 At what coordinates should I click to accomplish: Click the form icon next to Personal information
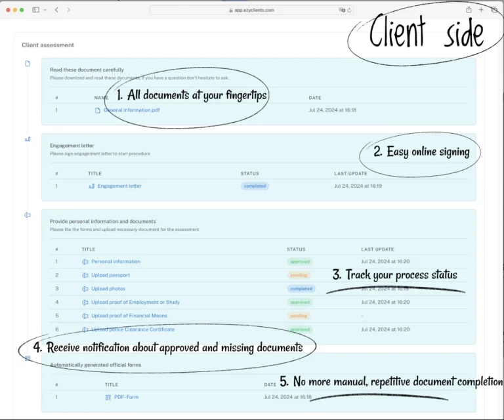(x=85, y=262)
